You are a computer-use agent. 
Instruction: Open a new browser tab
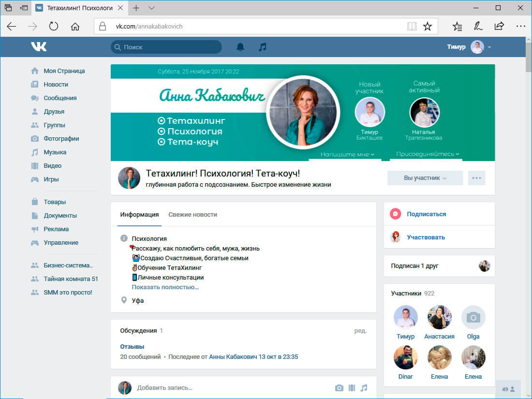136,8
